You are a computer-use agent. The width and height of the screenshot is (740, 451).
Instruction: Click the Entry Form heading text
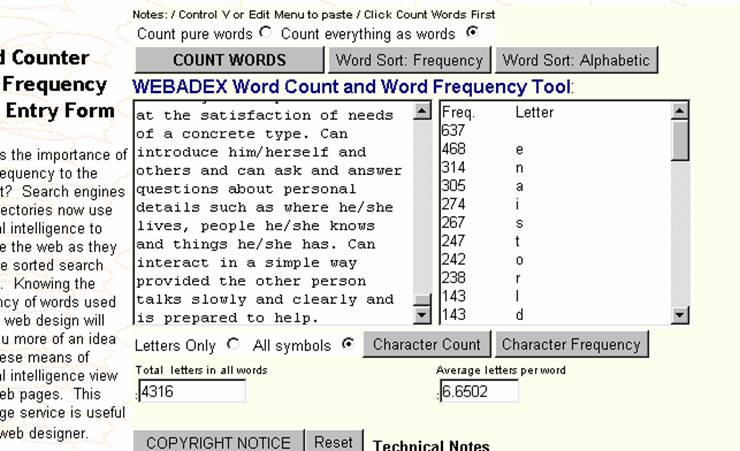[60, 110]
